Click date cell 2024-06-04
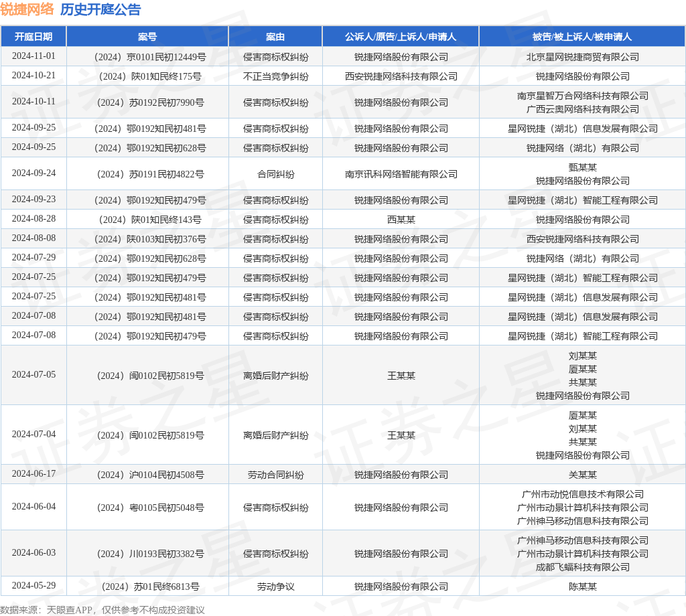The height and width of the screenshot is (616, 686). point(33,507)
